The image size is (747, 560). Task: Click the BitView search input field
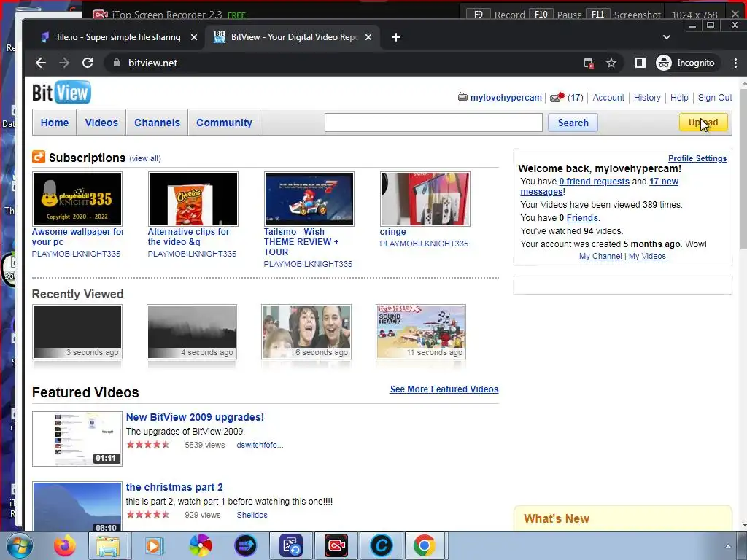coord(433,122)
